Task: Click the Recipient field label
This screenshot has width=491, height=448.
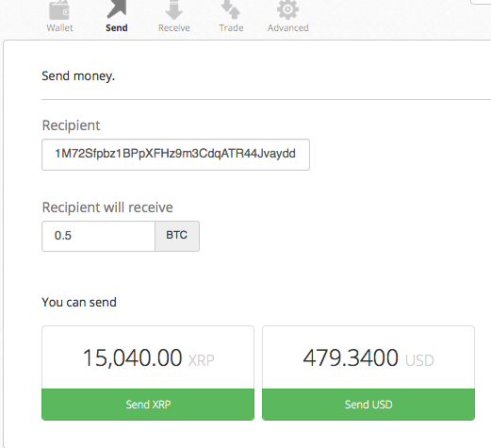Action: (x=71, y=125)
